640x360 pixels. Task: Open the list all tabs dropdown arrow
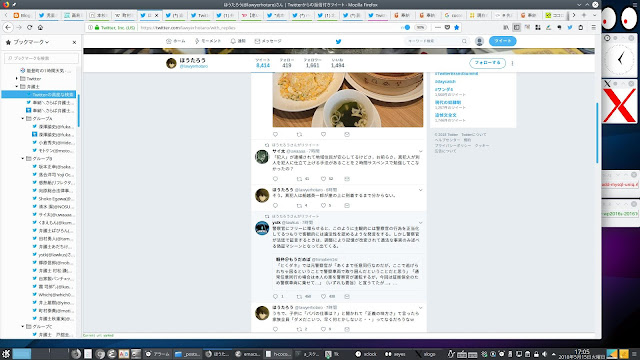click(594, 15)
